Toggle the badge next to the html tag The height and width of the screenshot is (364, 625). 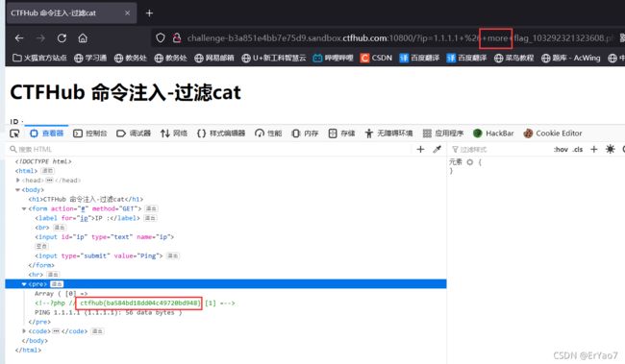(47, 171)
